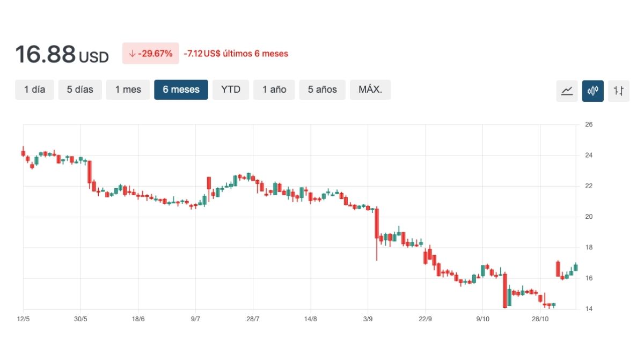
Task: Show the MÁX. full history
Action: point(370,90)
